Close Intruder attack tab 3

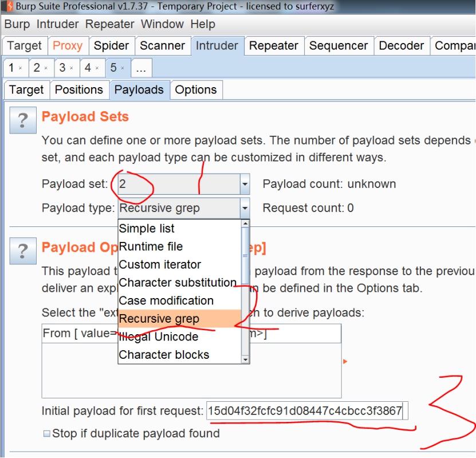click(x=72, y=68)
